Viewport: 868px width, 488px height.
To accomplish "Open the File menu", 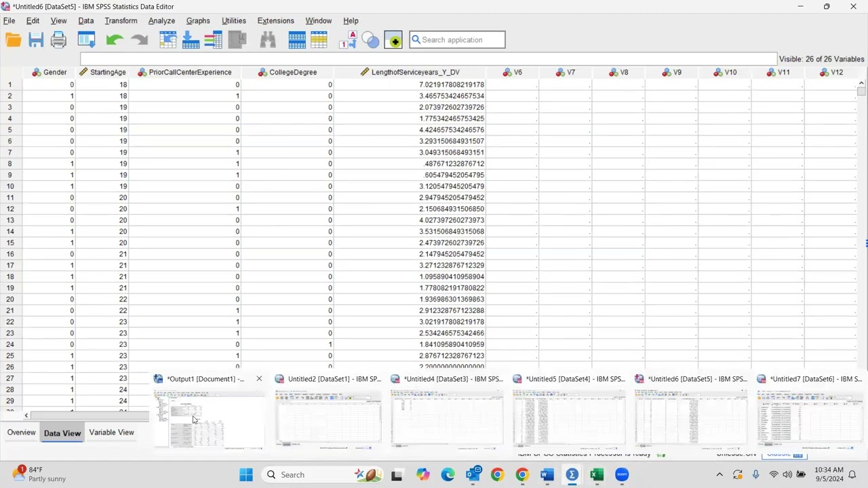I will pos(9,21).
